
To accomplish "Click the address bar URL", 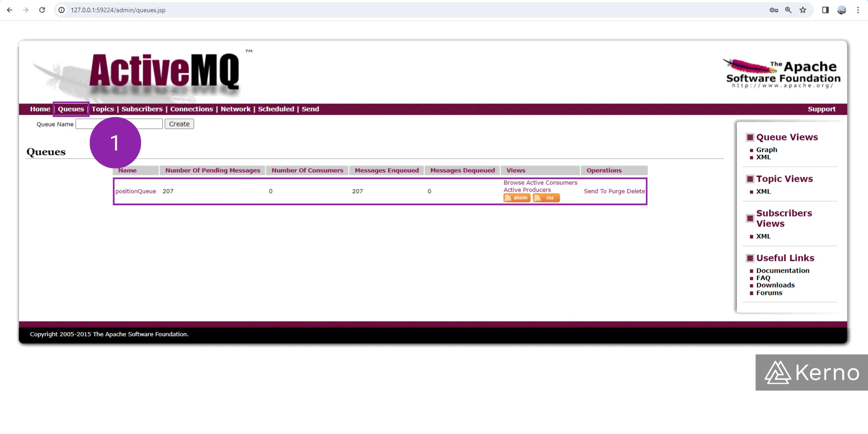I will [118, 10].
